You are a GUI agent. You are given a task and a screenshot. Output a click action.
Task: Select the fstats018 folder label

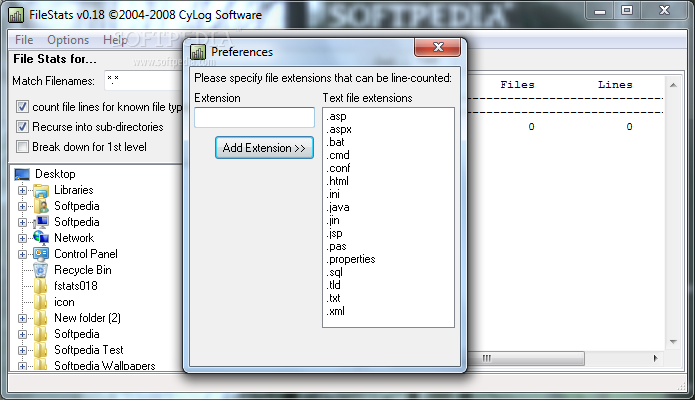(x=76, y=286)
